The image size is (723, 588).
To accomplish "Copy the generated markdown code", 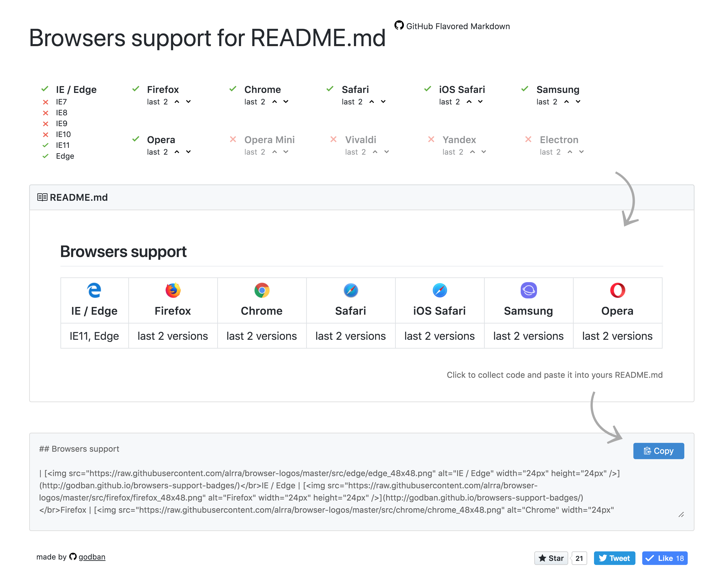I will [x=658, y=451].
